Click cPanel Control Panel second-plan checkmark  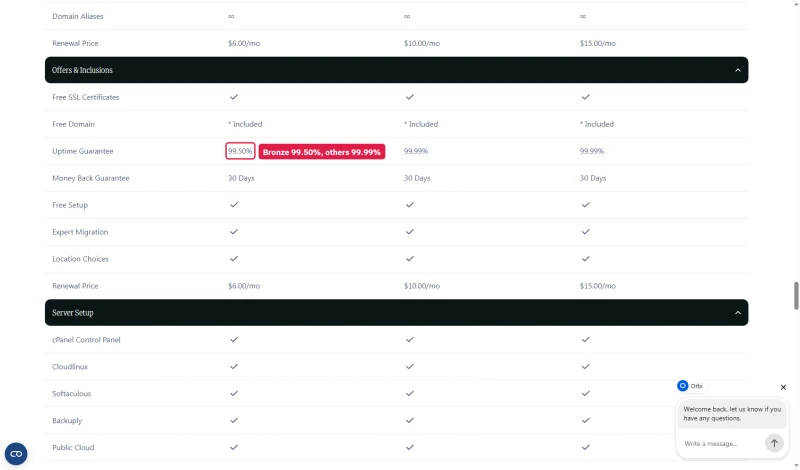(x=410, y=339)
